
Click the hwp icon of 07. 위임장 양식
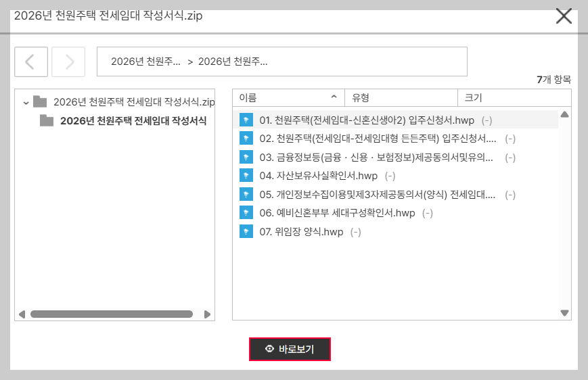246,232
